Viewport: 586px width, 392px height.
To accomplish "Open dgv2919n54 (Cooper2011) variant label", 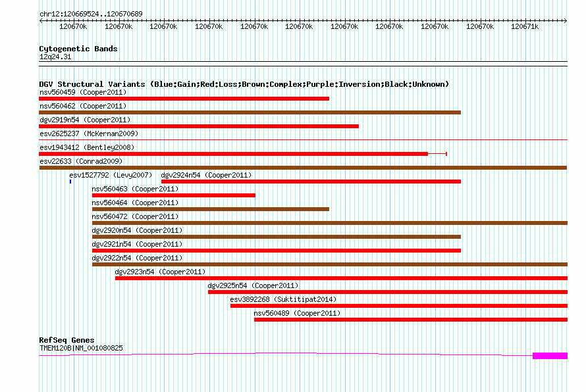I will 85,120.
